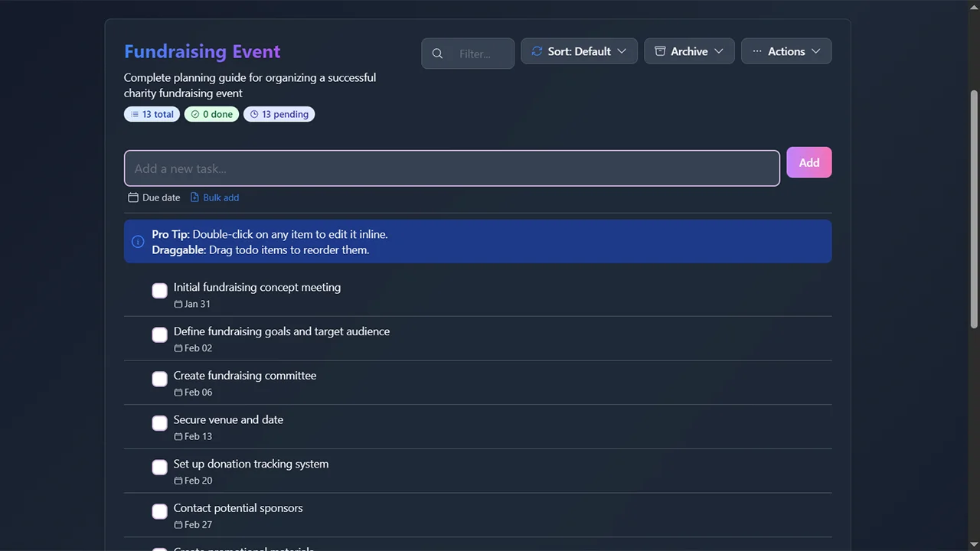Click the info icon in Pro Tip banner
Viewport: 980px width, 551px height.
[138, 242]
